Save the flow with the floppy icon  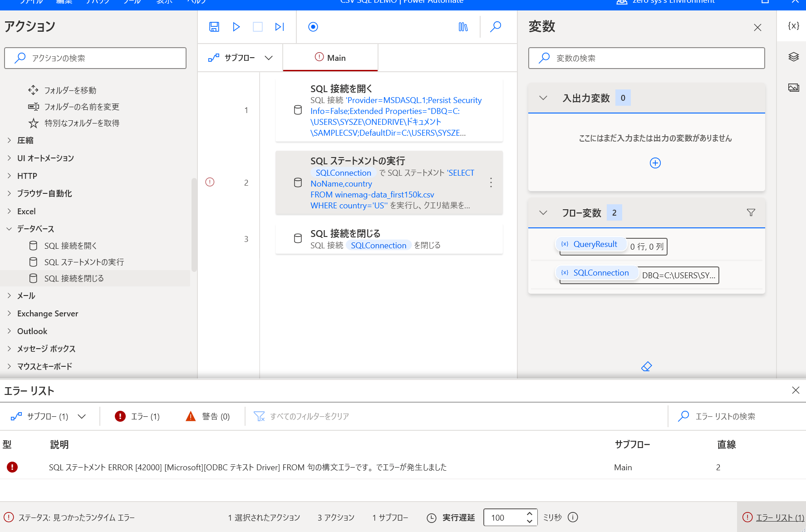(214, 27)
